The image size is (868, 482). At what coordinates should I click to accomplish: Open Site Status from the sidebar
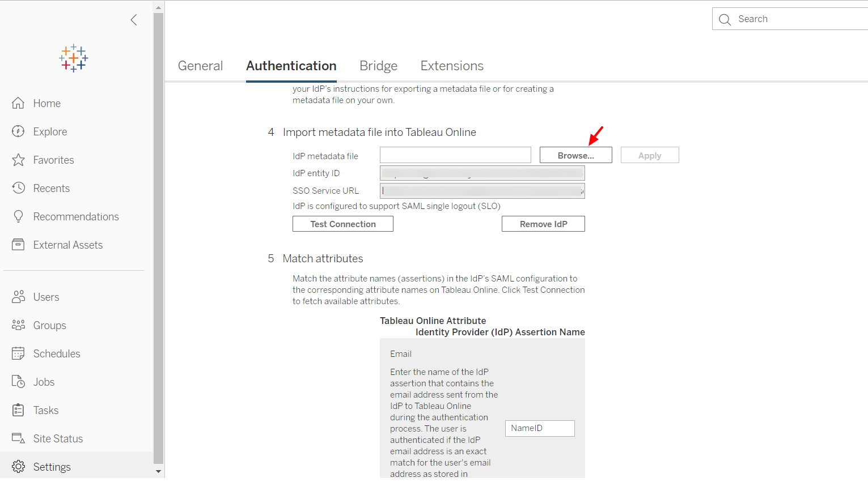58,438
